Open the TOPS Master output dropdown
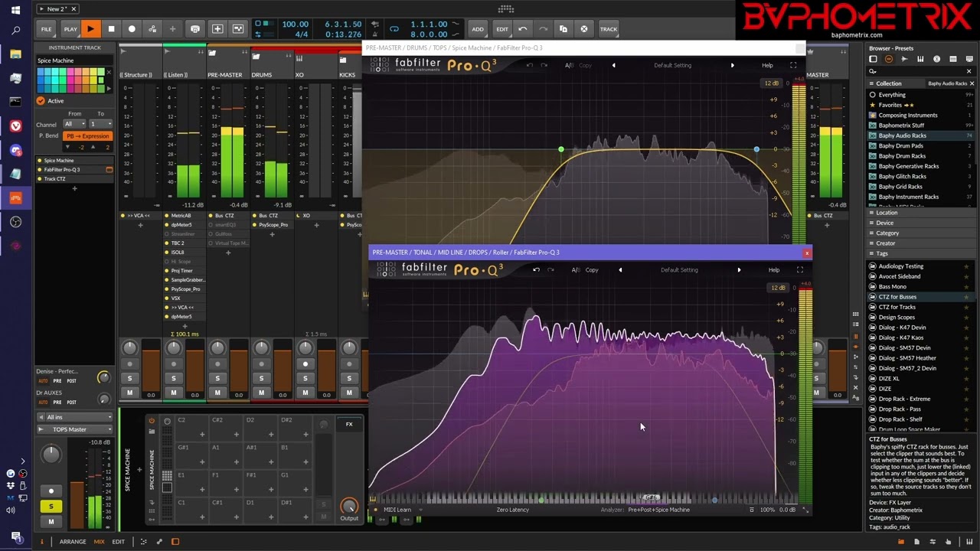The height and width of the screenshot is (551, 980). 75,429
